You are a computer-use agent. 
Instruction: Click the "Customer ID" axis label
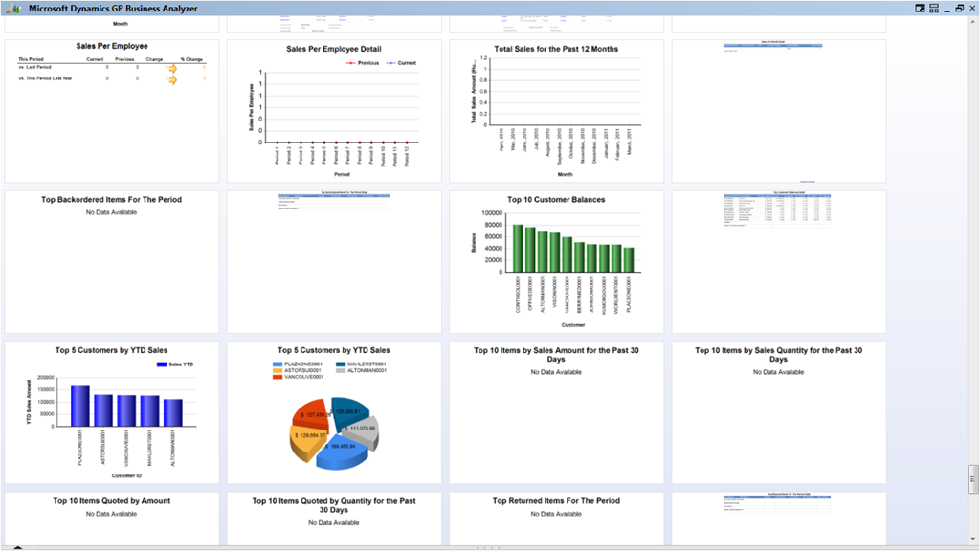pyautogui.click(x=126, y=476)
